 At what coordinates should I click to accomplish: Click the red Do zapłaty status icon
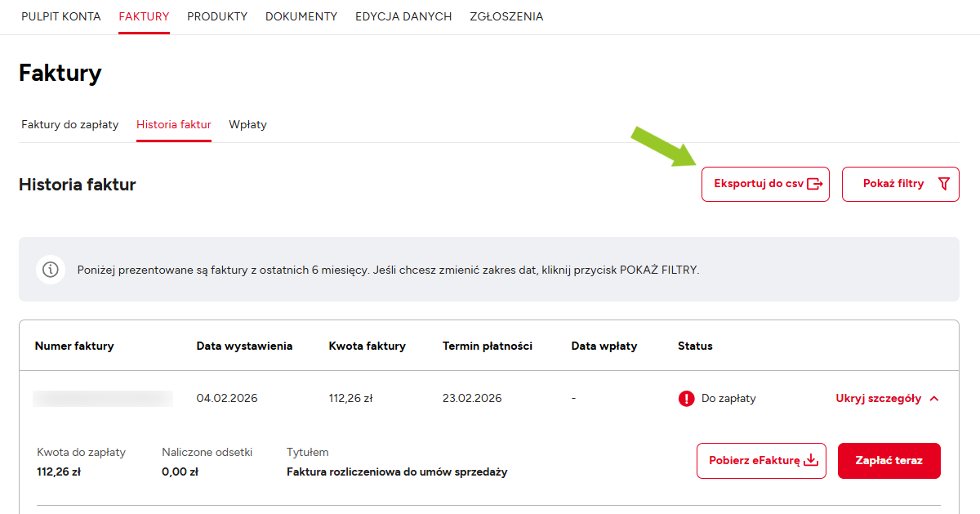tap(686, 399)
